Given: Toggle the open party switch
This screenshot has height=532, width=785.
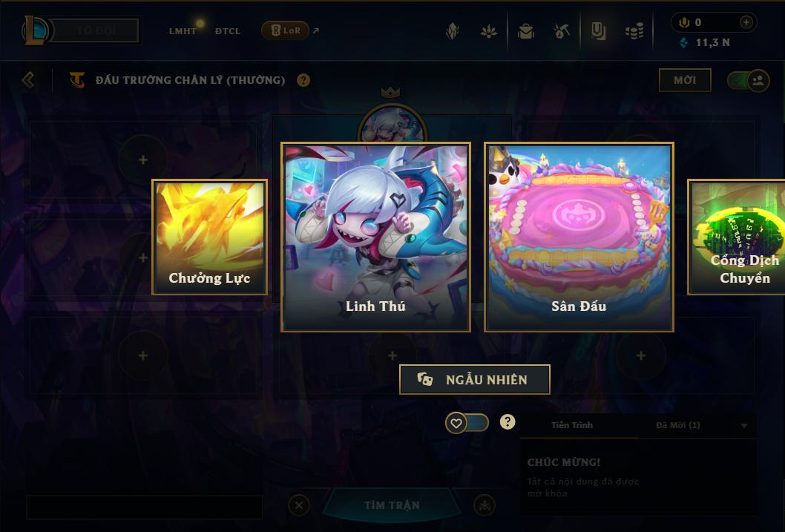Looking at the screenshot, I should click(x=748, y=80).
